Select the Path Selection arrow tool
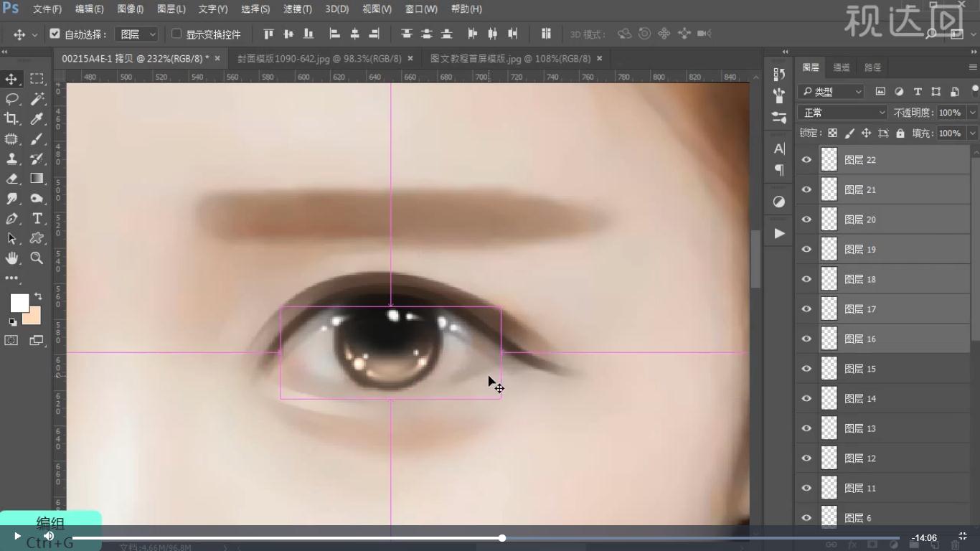 click(x=12, y=238)
